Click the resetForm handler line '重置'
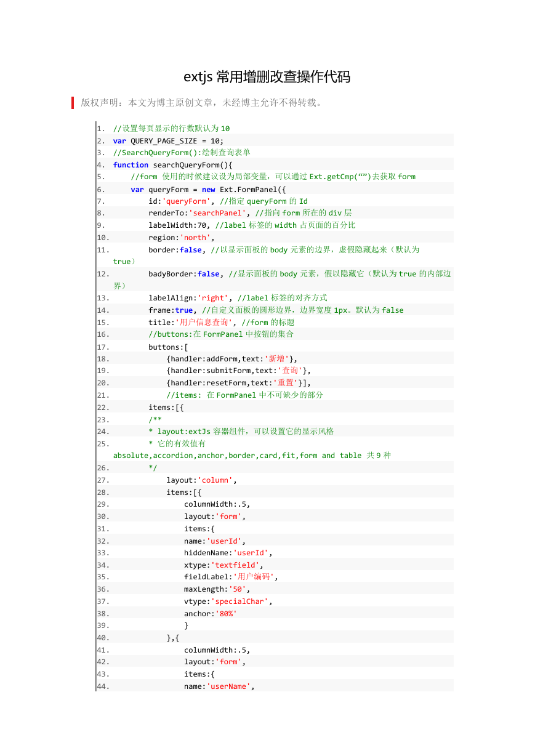This screenshot has width=535, height=756. (x=239, y=382)
